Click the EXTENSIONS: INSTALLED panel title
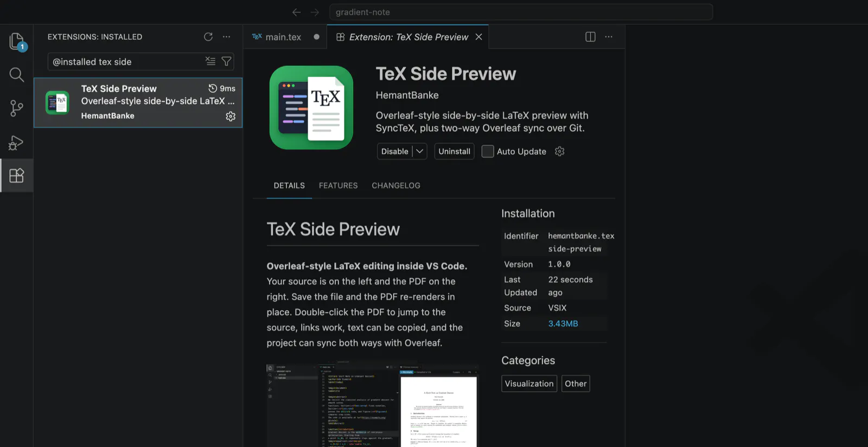868x447 pixels. (x=95, y=37)
